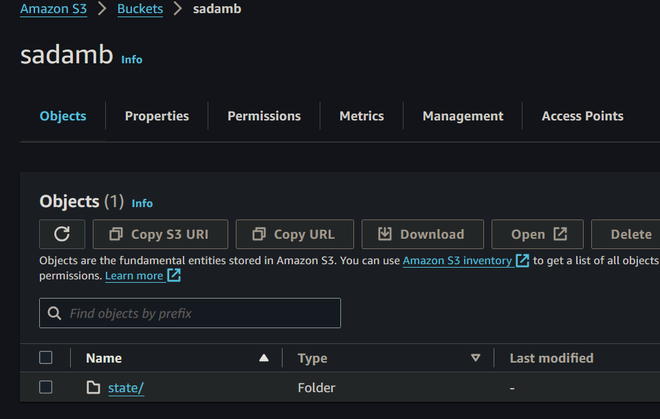The image size is (660, 419).
Task: Toggle the select-all objects checkbox
Action: pos(46,358)
